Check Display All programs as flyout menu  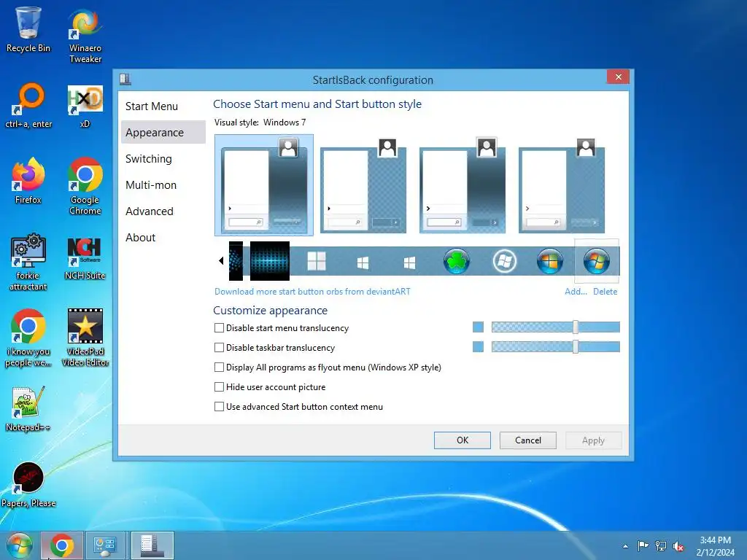[219, 367]
